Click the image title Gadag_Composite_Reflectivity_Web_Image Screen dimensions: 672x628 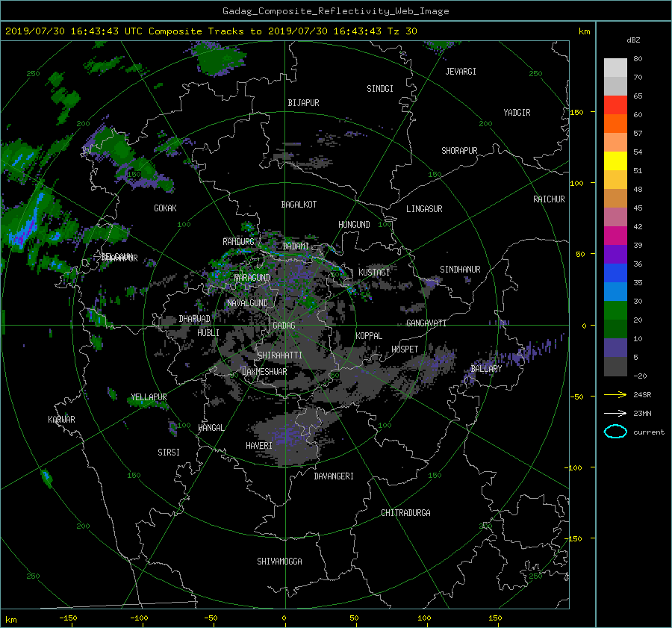335,11
